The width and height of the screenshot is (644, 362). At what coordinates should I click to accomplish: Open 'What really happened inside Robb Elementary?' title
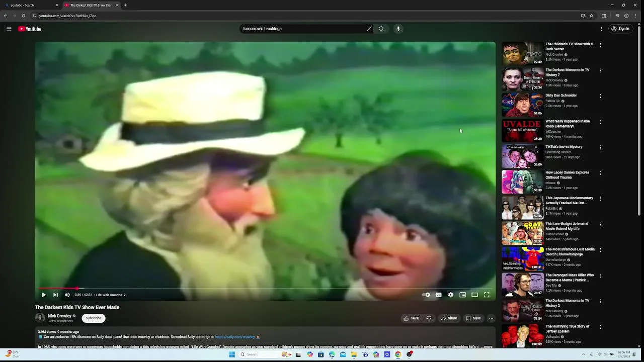point(568,124)
